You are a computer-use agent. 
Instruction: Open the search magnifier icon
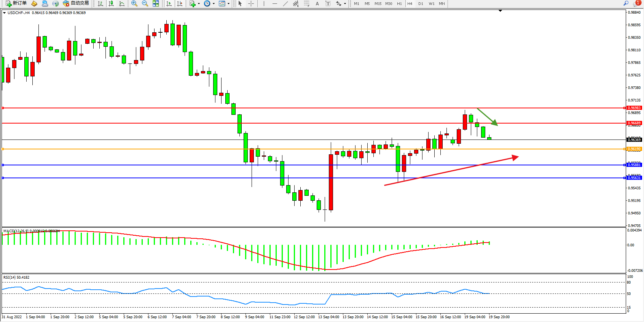[626, 3]
